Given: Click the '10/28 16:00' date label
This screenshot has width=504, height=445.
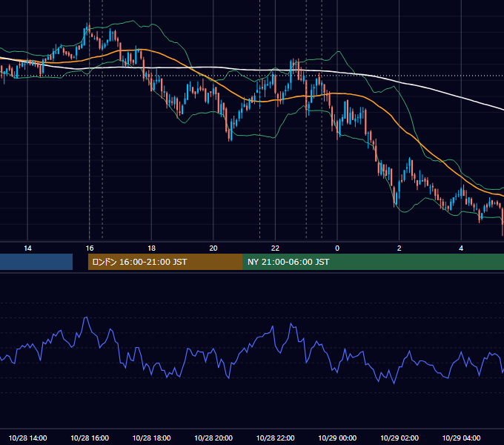Looking at the screenshot, I should point(90,438).
